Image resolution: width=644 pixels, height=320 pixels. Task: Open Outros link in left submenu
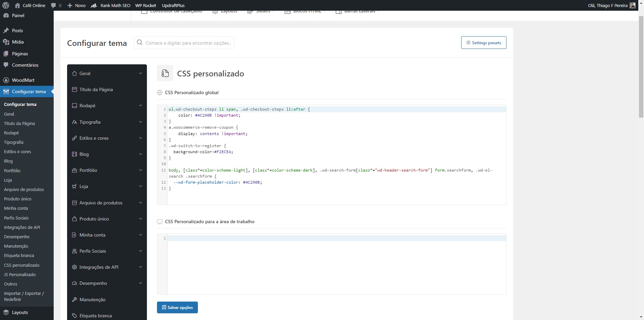11,284
